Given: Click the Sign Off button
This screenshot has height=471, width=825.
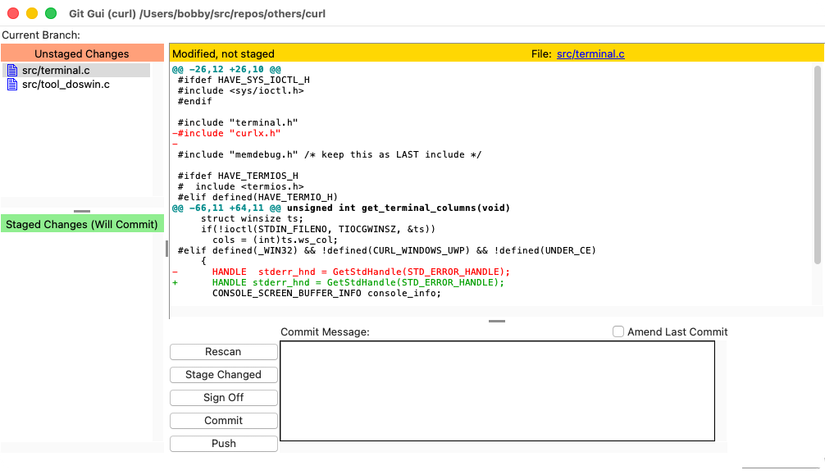Looking at the screenshot, I should point(223,398).
